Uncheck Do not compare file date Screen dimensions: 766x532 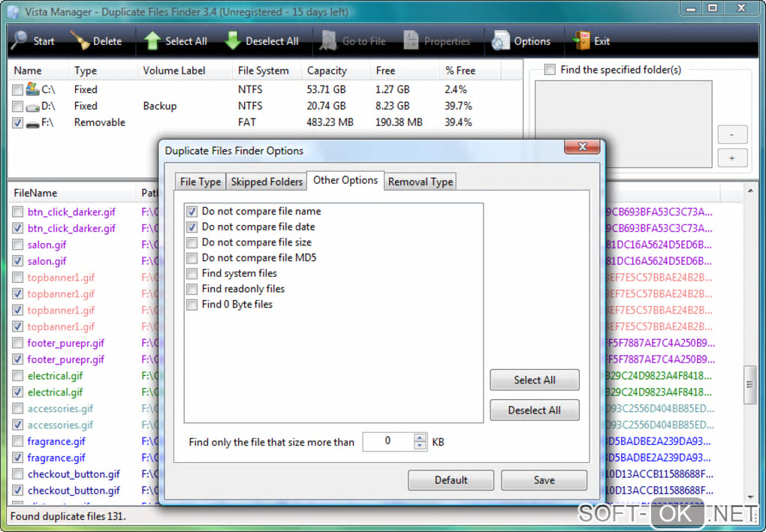[x=192, y=227]
